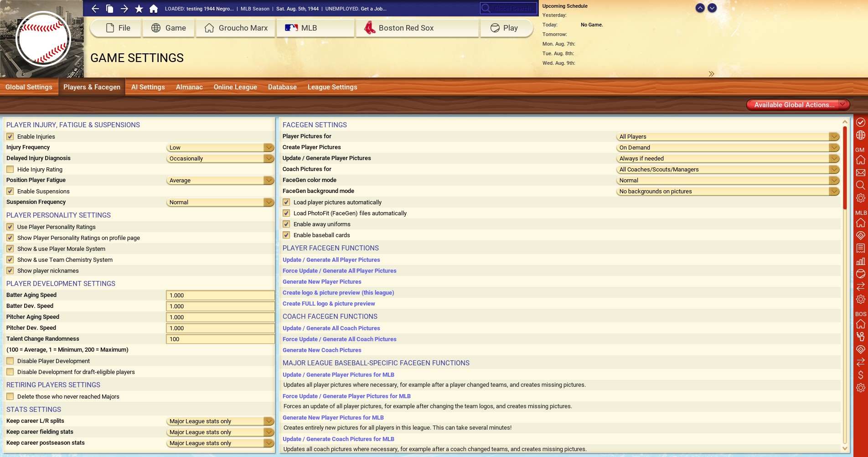Screen dimensions: 868x457
Task: Click the bookmark star icon
Action: [139, 9]
